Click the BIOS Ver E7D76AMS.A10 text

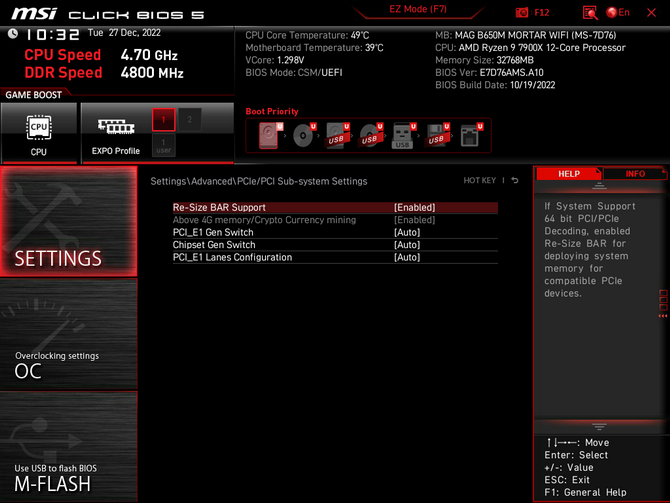tap(489, 73)
